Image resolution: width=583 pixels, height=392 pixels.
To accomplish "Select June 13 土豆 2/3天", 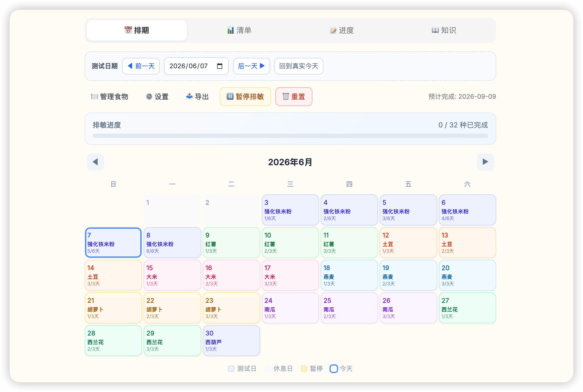I will click(468, 243).
